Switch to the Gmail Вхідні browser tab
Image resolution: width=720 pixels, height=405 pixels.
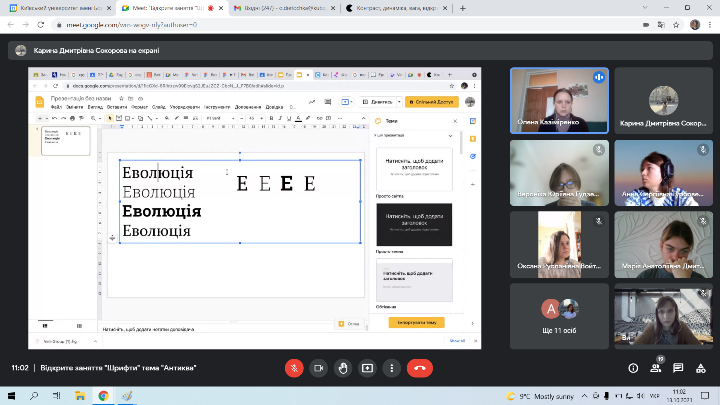(x=280, y=7)
